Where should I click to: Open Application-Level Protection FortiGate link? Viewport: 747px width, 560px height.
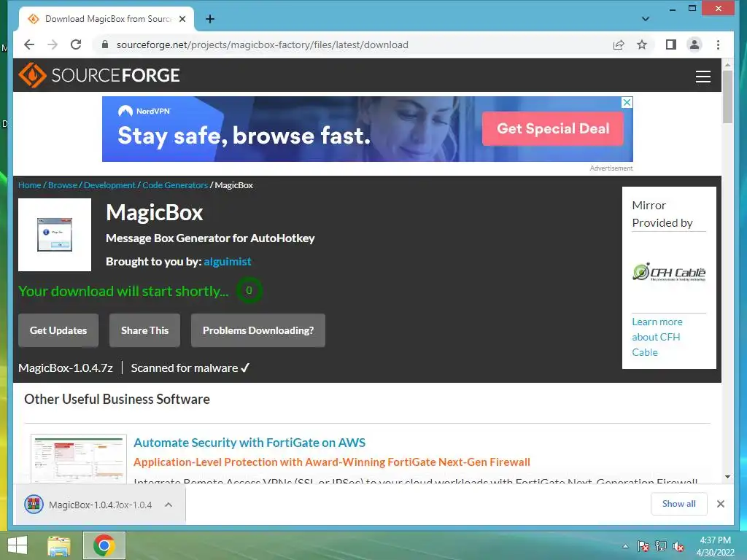(332, 462)
